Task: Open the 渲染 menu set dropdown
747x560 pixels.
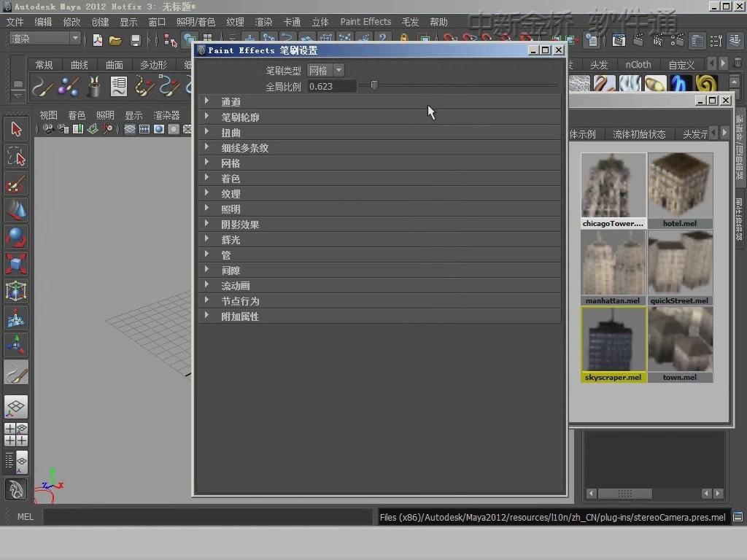Action: tap(44, 39)
